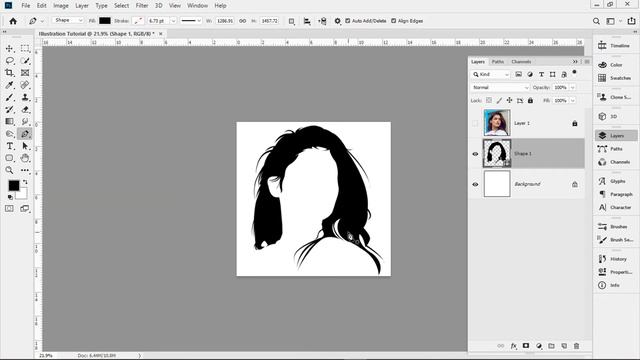The image size is (640, 360).
Task: Open the Timeline panel button
Action: coord(615,46)
